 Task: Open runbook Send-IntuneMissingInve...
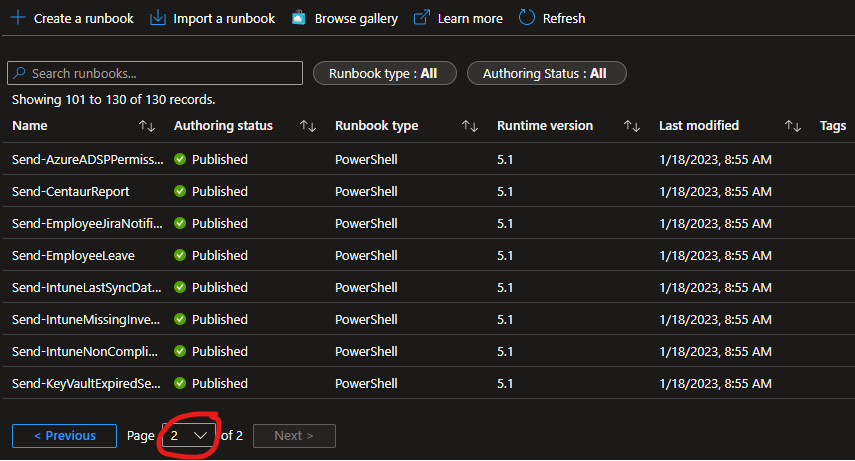click(x=86, y=319)
